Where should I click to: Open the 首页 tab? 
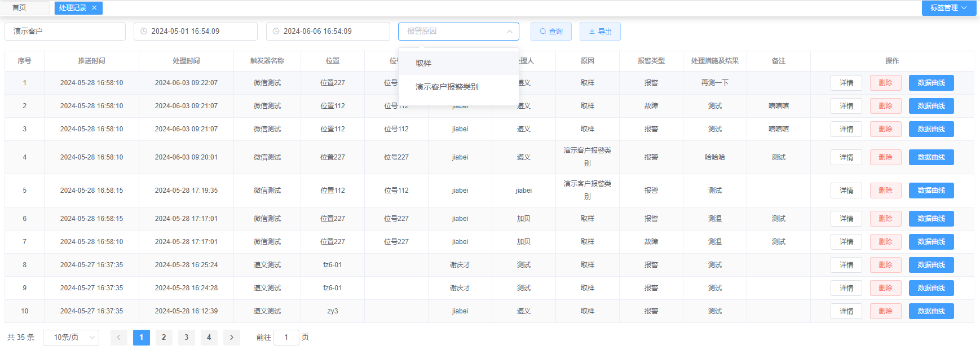(19, 8)
